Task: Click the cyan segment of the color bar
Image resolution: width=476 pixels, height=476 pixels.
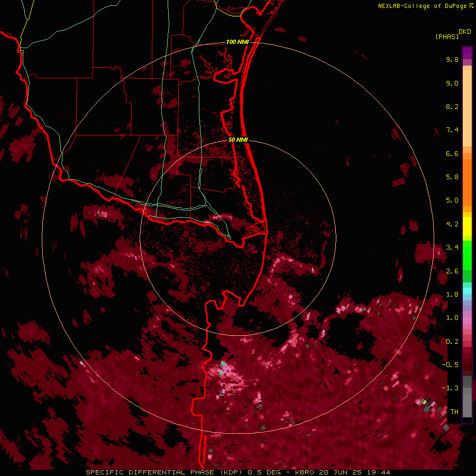Action: [467, 290]
